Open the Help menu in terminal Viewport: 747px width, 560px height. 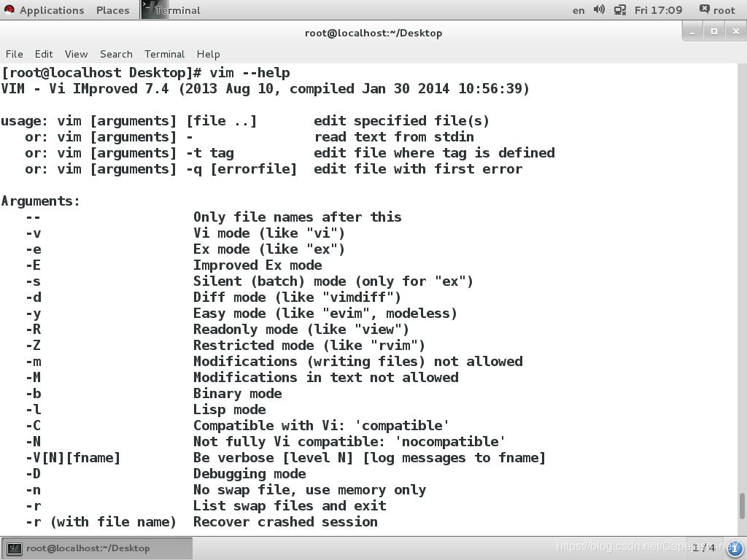coord(208,54)
